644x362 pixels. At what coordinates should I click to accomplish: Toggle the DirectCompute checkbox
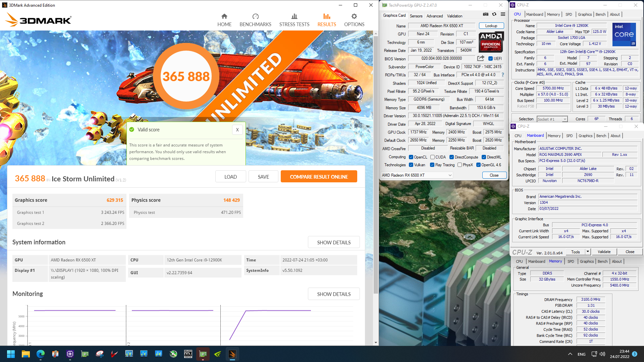[451, 157]
